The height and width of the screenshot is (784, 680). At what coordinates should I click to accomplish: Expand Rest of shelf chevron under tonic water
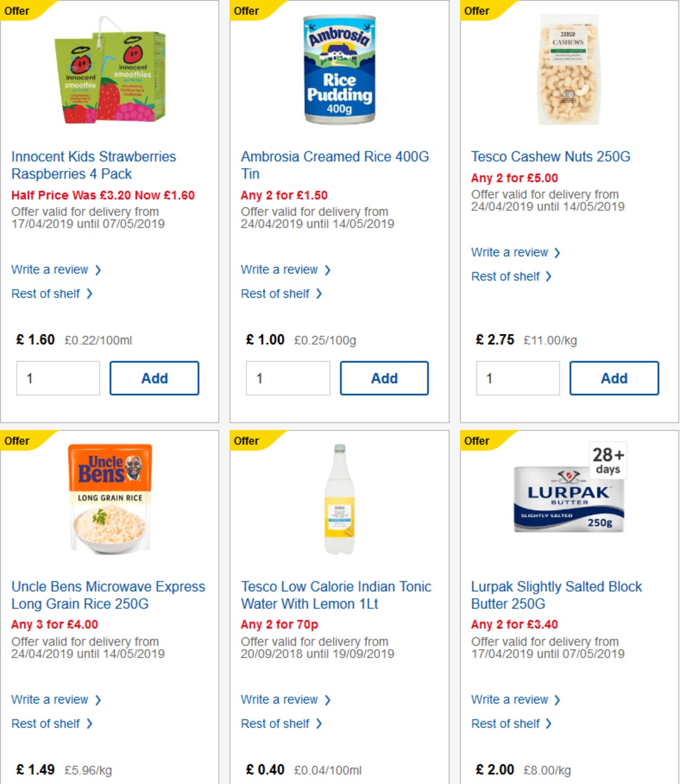coord(321,724)
